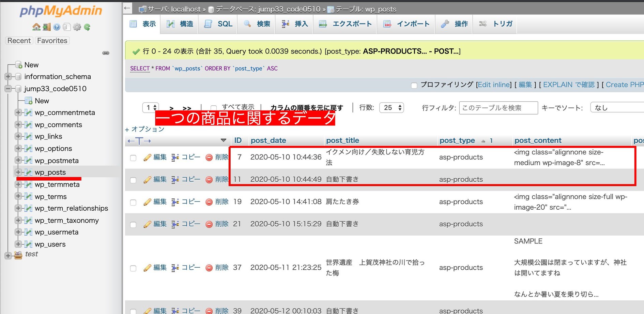Click the chain link icon in sidebar

(106, 53)
